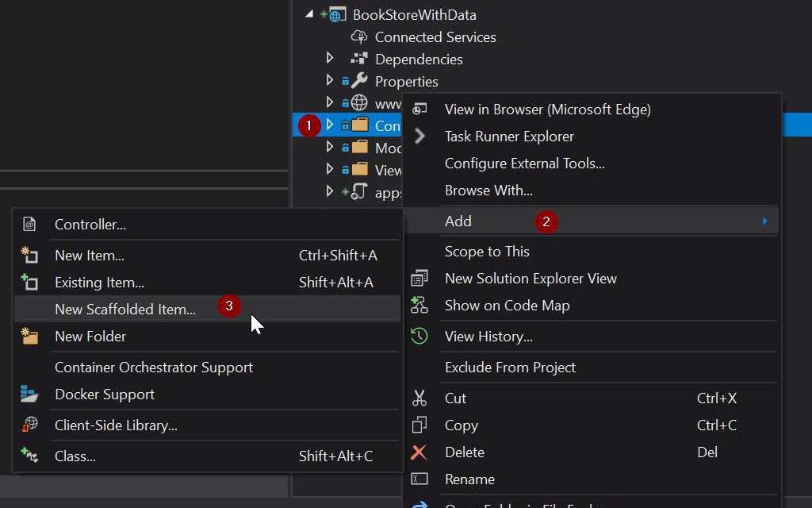Click the Client-Side Library globe icon
The height and width of the screenshot is (508, 812).
[29, 425]
